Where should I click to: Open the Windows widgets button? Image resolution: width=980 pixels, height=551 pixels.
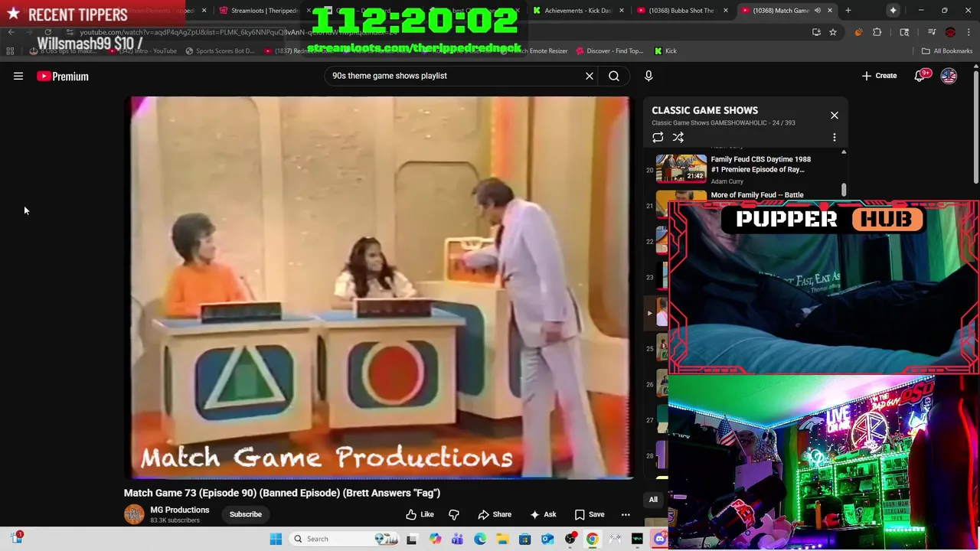click(x=16, y=538)
